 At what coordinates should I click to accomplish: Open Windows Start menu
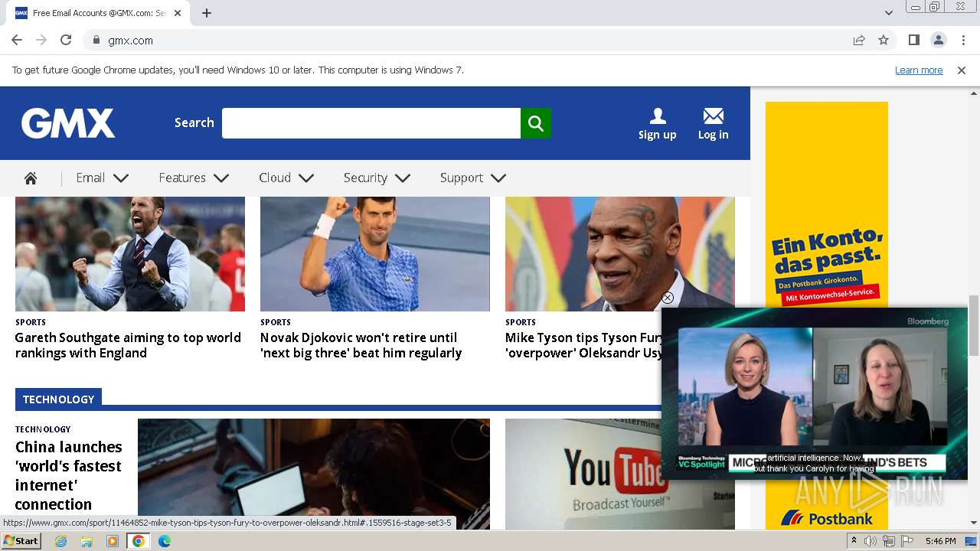coord(21,541)
